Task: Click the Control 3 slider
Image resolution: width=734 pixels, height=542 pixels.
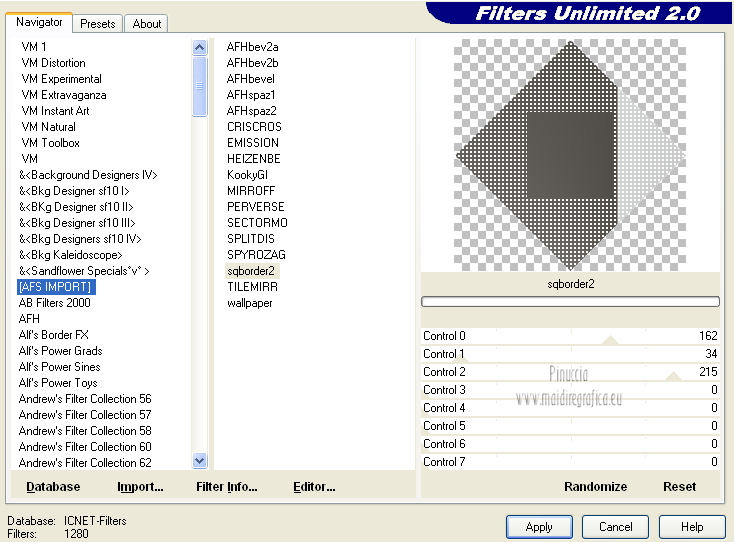Action: coord(570,390)
